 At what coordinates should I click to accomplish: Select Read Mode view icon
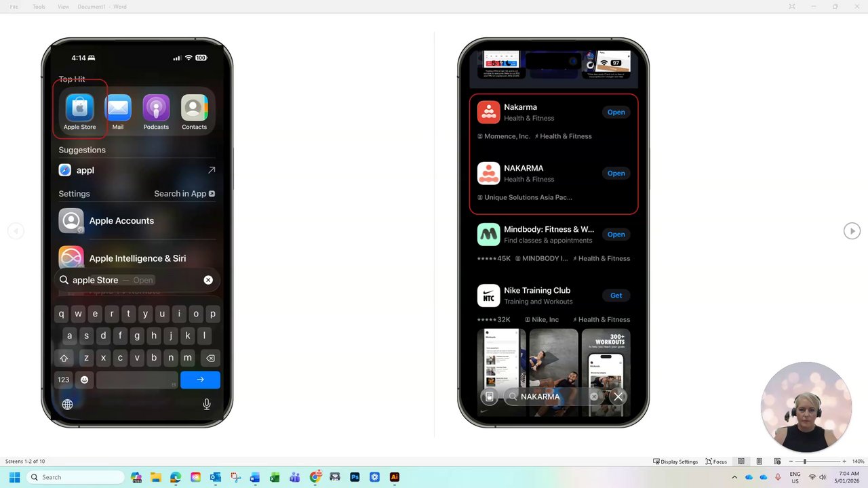pos(741,462)
